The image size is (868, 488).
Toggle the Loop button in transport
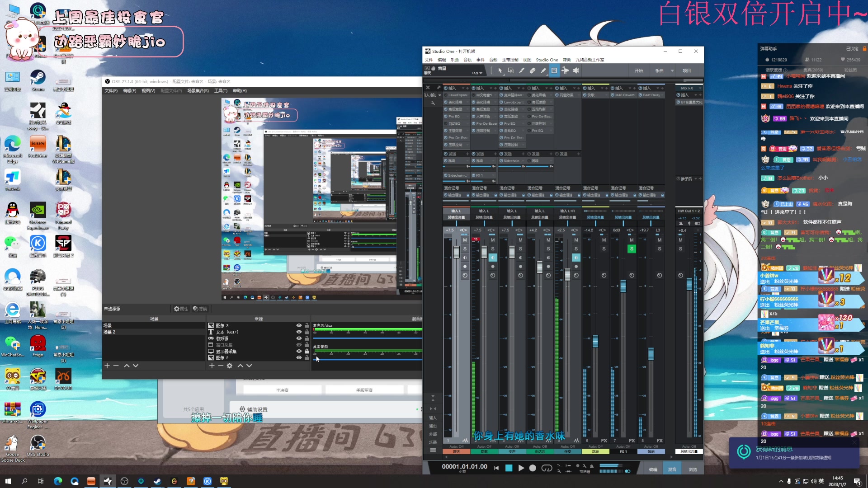(547, 468)
